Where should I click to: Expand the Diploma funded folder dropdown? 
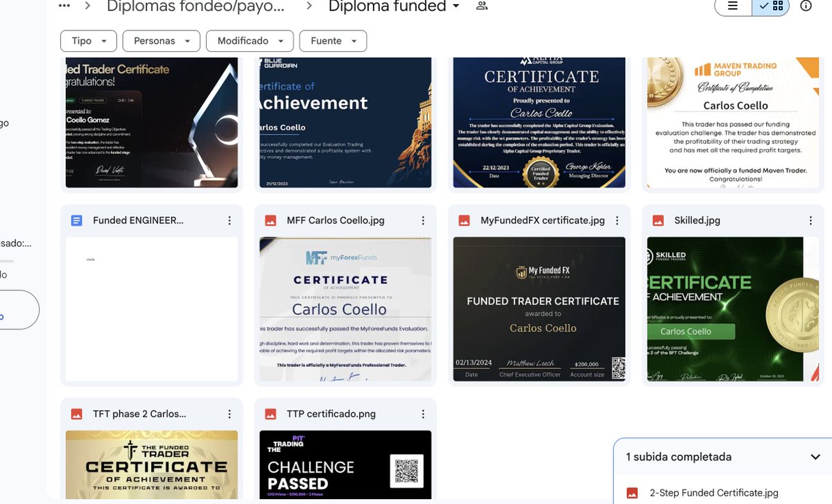456,6
